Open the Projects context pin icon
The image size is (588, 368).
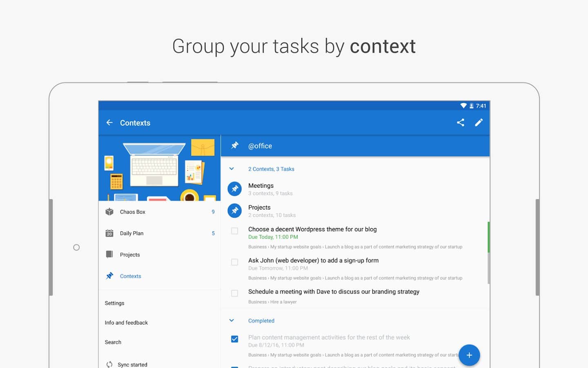tap(234, 211)
